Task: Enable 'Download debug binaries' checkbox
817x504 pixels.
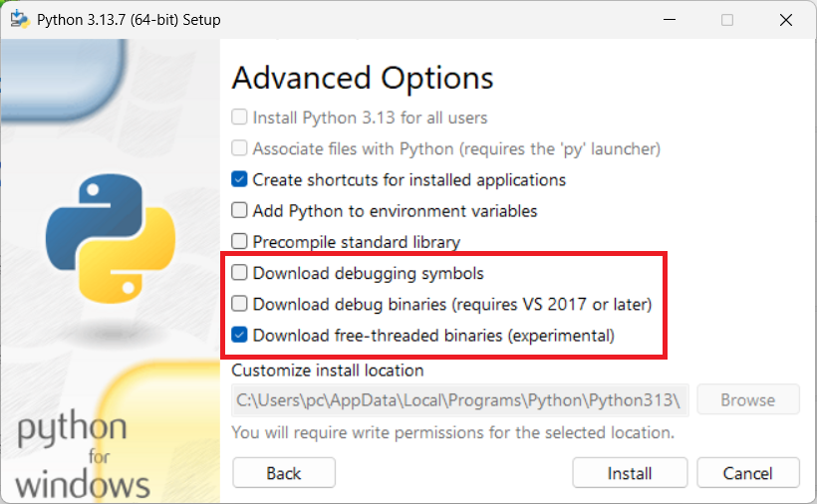Action: (239, 304)
